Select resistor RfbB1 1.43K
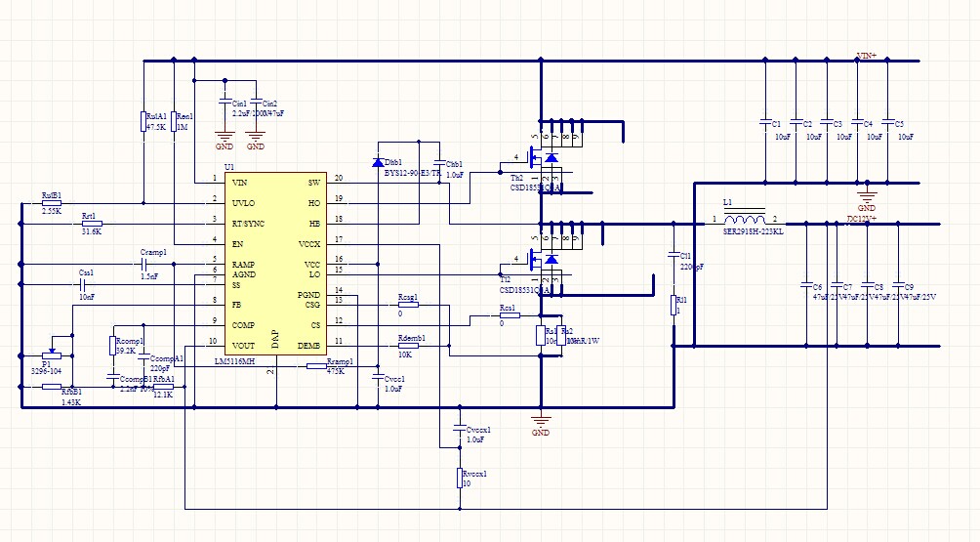 click(52, 387)
